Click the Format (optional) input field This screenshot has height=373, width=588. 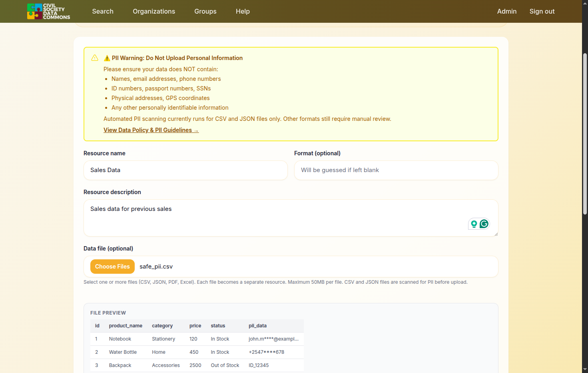pyautogui.click(x=396, y=170)
